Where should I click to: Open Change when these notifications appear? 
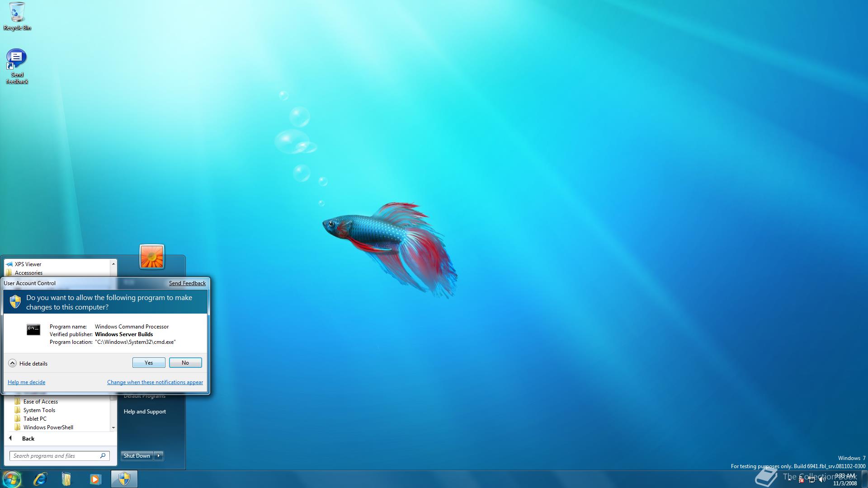click(155, 382)
